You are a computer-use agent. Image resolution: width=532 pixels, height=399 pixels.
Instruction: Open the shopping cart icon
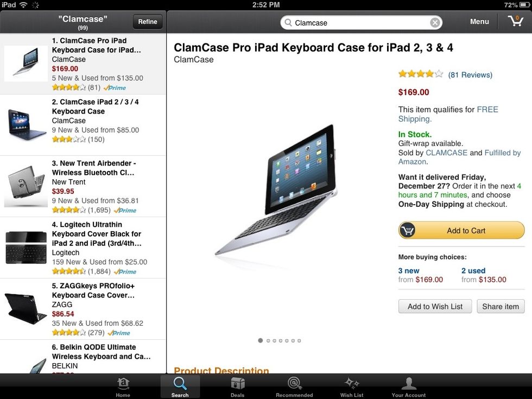tap(516, 21)
